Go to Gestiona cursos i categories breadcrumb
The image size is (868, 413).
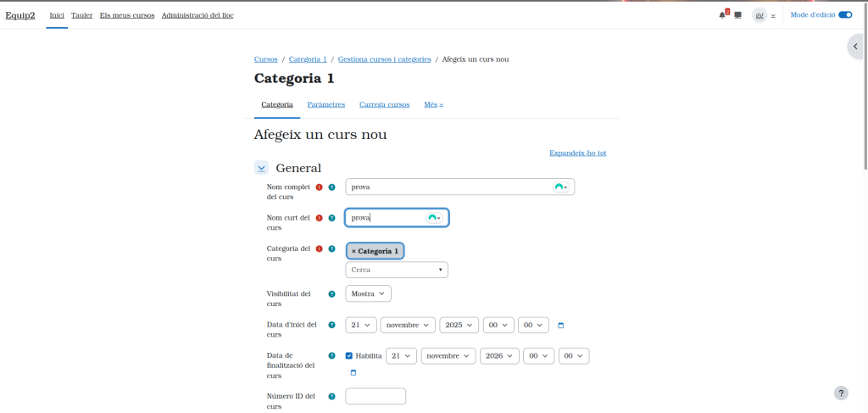point(384,59)
